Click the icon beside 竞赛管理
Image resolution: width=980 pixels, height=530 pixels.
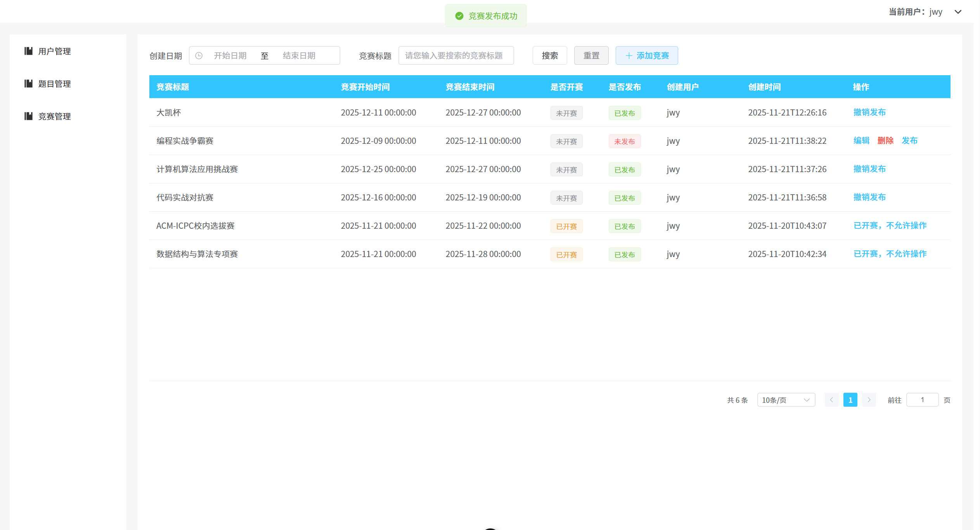click(x=28, y=116)
